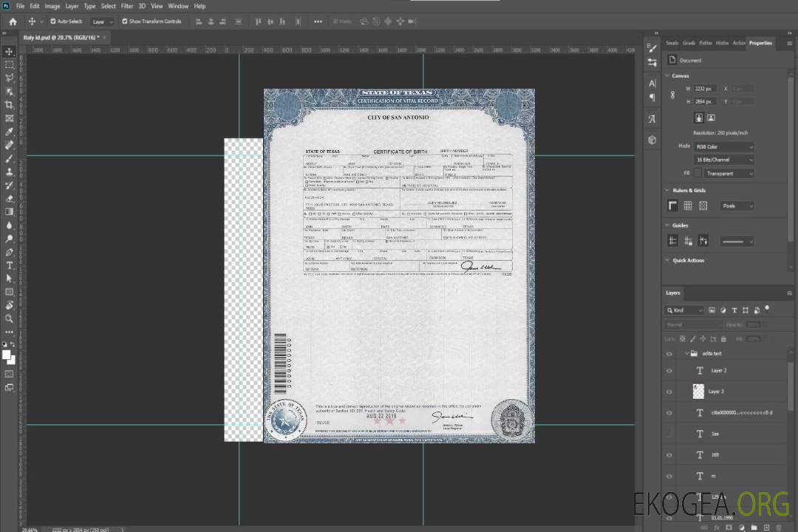Click the foreground color swatch
The image size is (798, 532).
6,355
